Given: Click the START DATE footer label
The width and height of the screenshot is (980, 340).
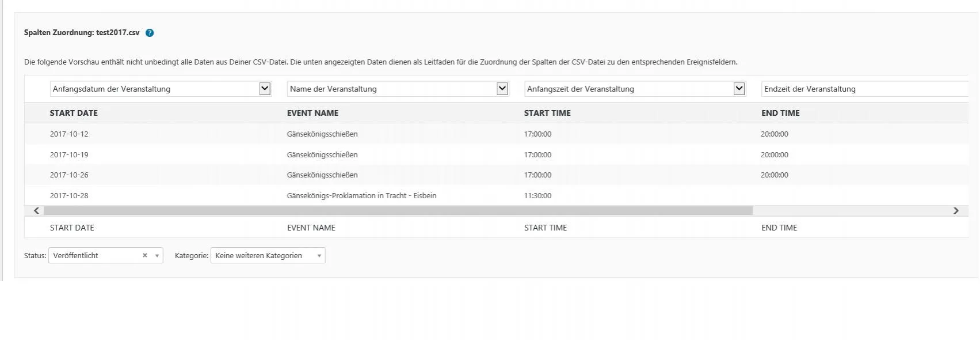Looking at the screenshot, I should (72, 228).
